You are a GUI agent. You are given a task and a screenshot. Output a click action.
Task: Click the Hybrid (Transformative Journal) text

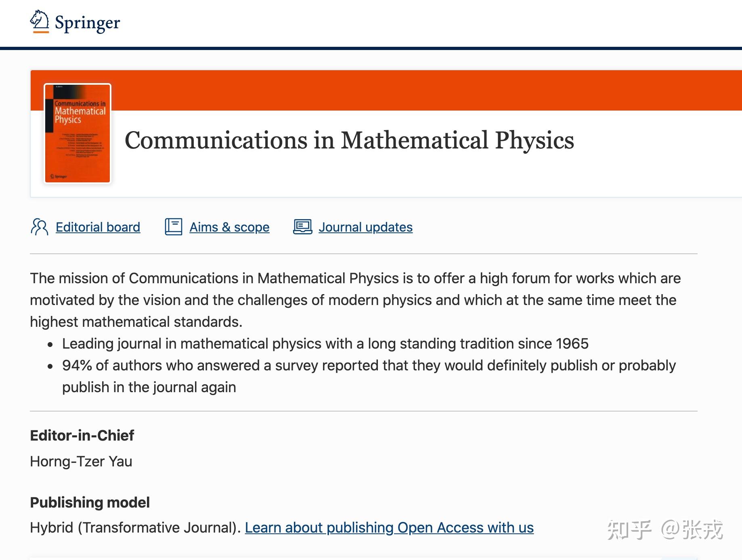coord(136,528)
